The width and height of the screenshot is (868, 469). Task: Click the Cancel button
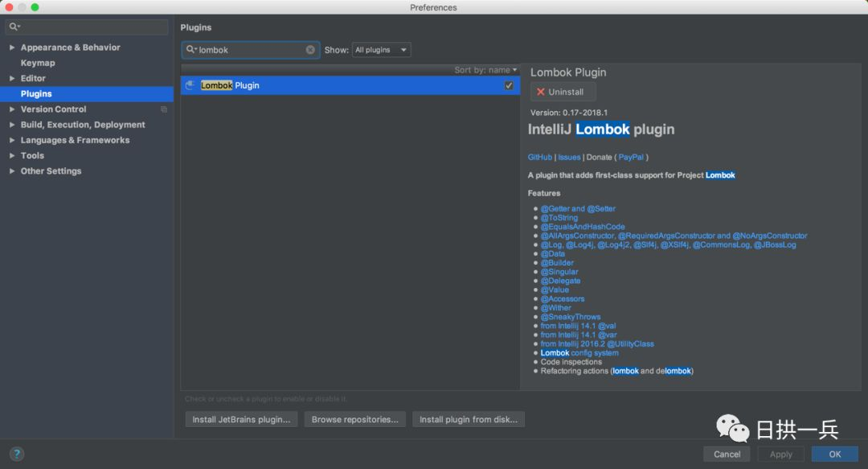pos(727,454)
